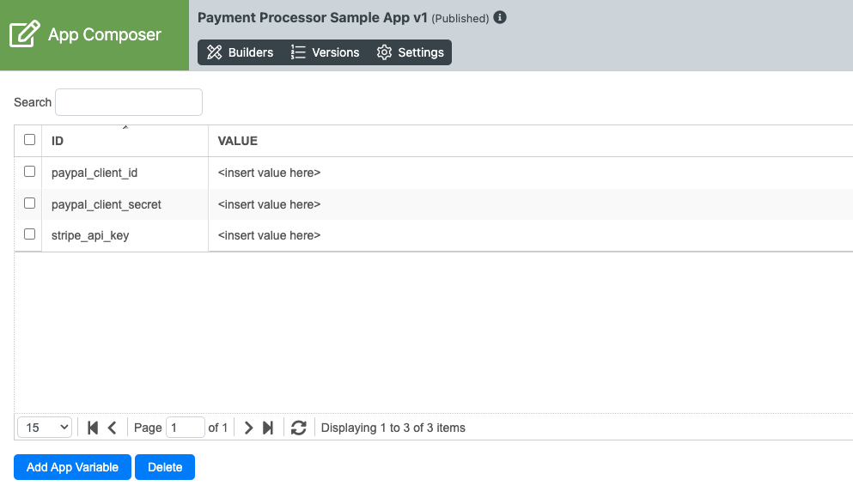Click the App Composer edit logo icon
This screenshot has height=504, width=853.
pos(25,35)
